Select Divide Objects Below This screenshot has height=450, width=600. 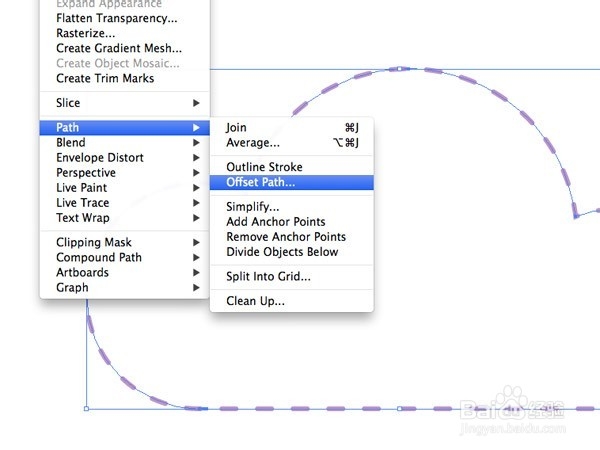pos(292,252)
